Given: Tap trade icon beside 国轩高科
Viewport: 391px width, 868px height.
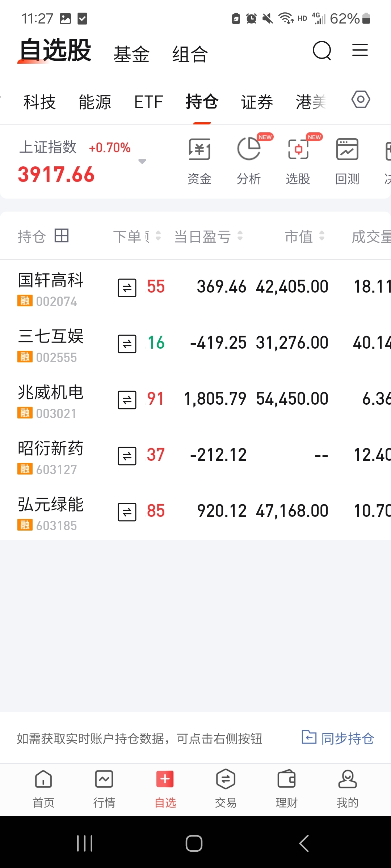Looking at the screenshot, I should pos(127,288).
